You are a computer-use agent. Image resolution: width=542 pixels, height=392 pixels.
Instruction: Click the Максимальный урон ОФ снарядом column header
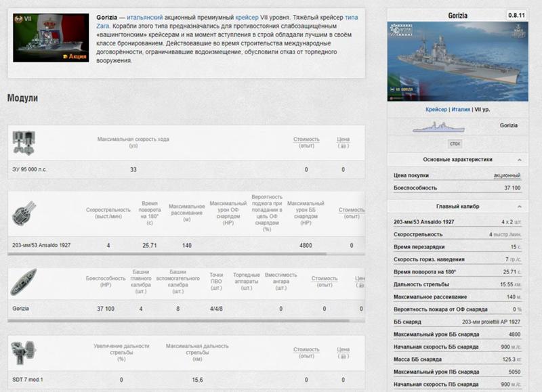228,213
